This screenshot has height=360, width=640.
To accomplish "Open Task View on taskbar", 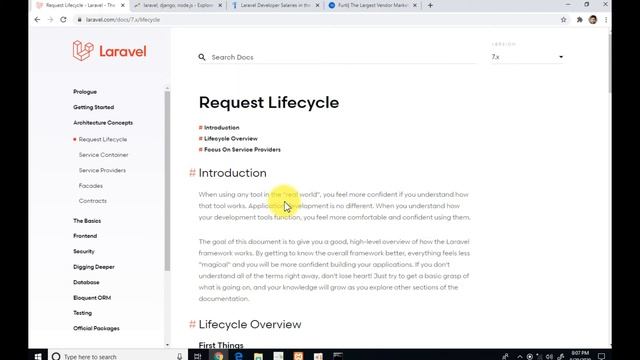I will click(198, 356).
